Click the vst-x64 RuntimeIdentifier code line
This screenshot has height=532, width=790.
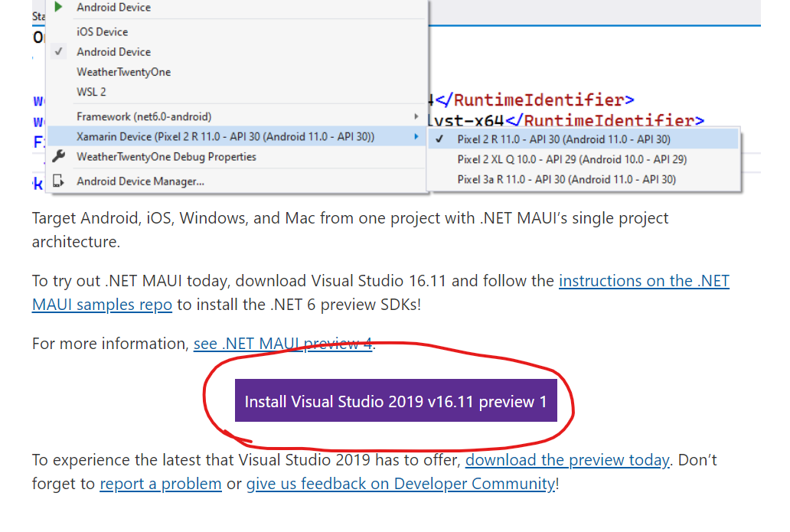(x=565, y=120)
